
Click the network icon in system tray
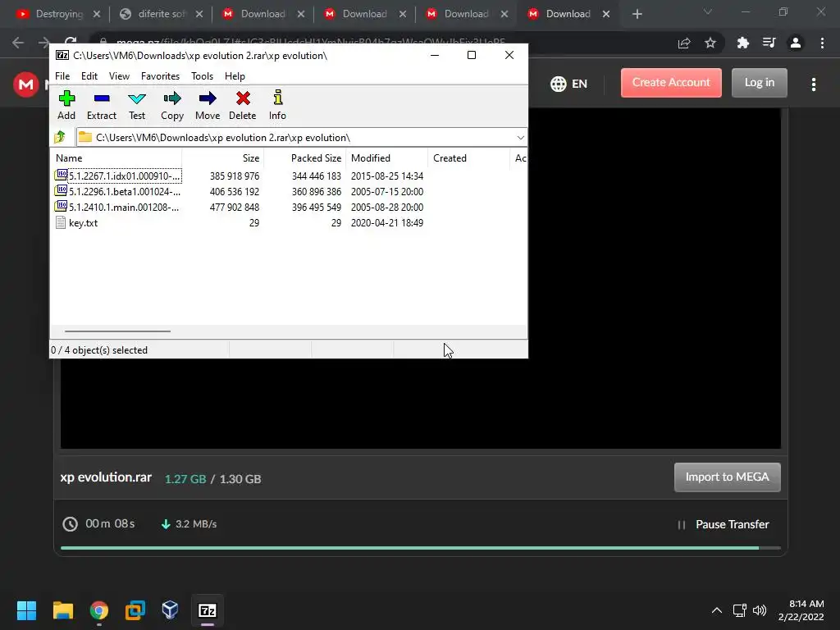tap(739, 610)
